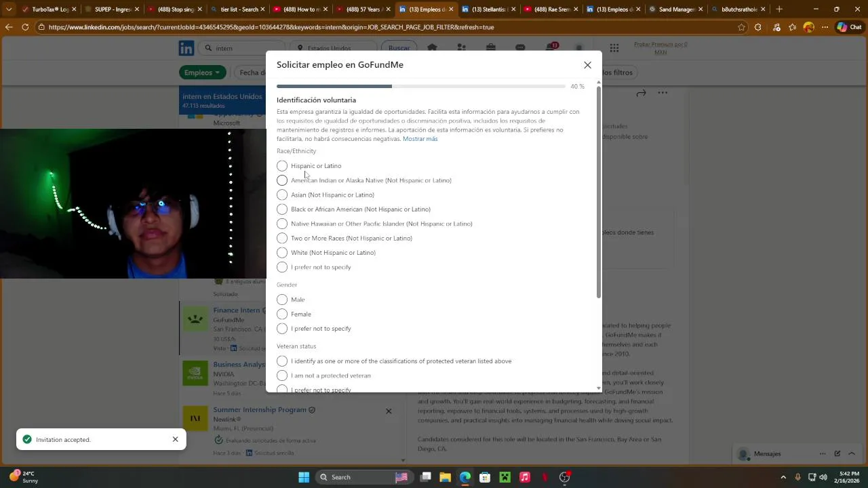Open the Empleos filter dropdown
The height and width of the screenshot is (488, 868).
pyautogui.click(x=203, y=73)
